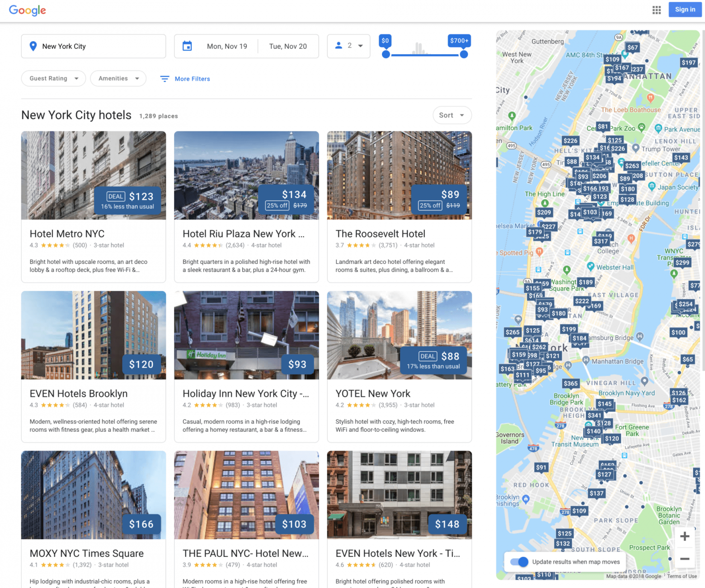Expand the Guest Rating dropdown
Viewport: 705px width, 588px height.
[x=53, y=79]
